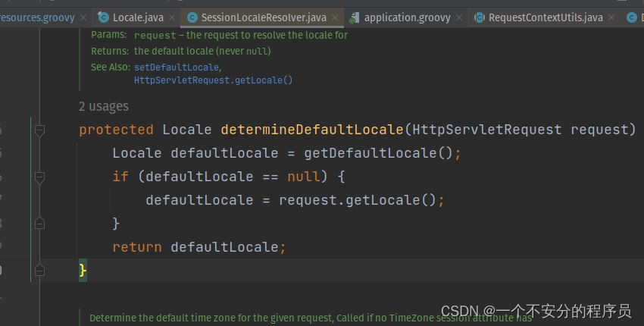This screenshot has width=644, height=326.
Task: Close the RequestContextUtils.java tab
Action: 611,17
